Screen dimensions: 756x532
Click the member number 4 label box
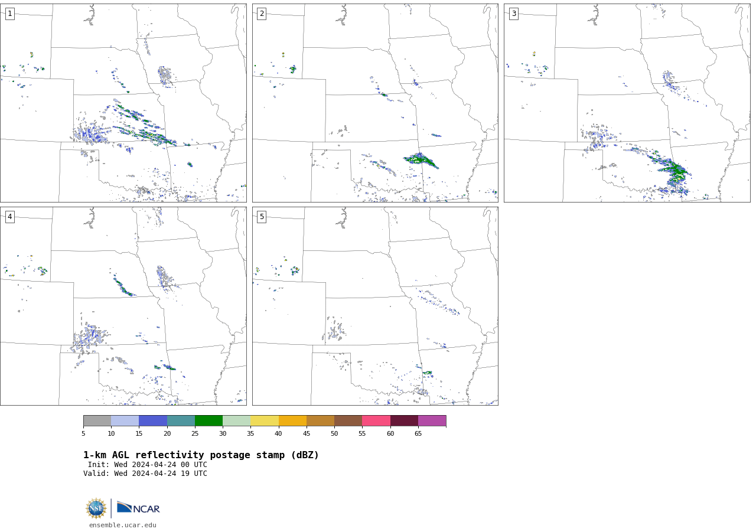point(9,217)
